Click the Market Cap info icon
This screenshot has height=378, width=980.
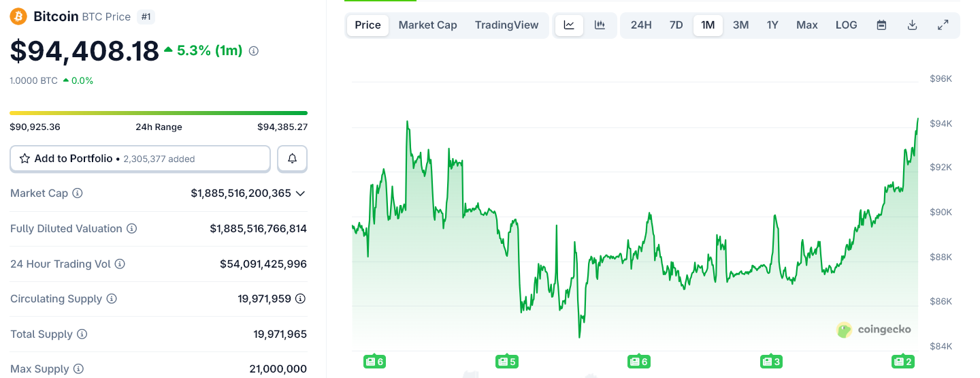tap(78, 193)
